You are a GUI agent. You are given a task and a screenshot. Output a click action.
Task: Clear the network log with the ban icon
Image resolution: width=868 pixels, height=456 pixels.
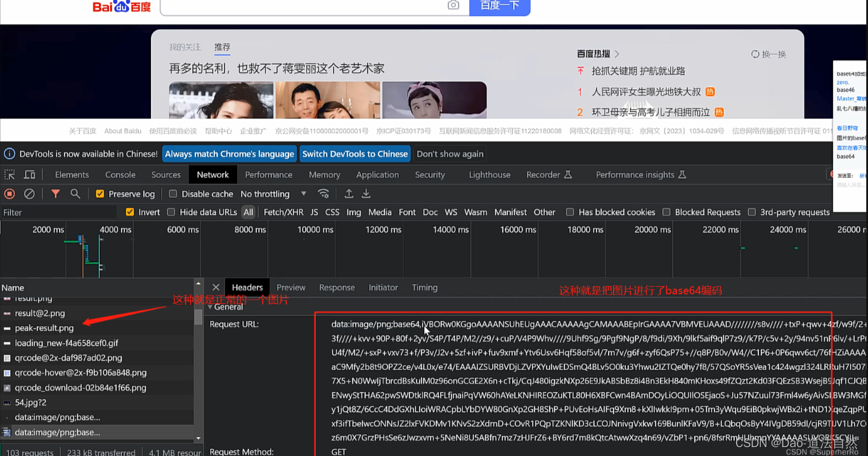[x=29, y=193]
